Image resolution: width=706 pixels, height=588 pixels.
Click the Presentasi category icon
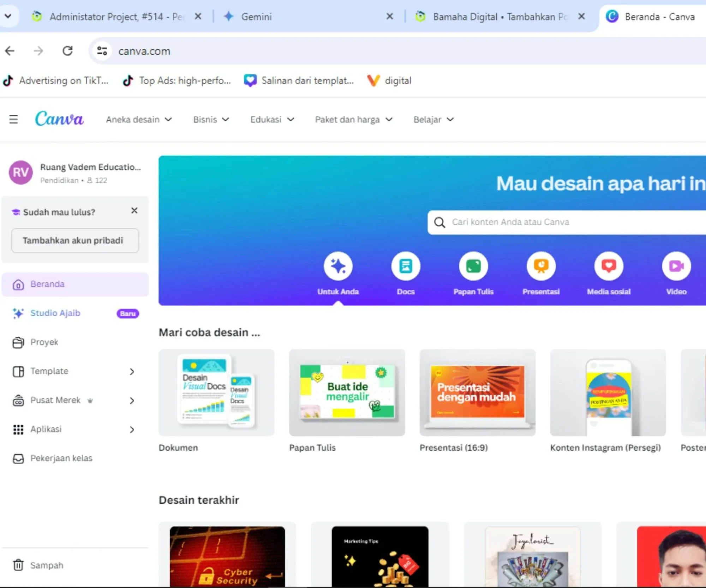click(541, 266)
